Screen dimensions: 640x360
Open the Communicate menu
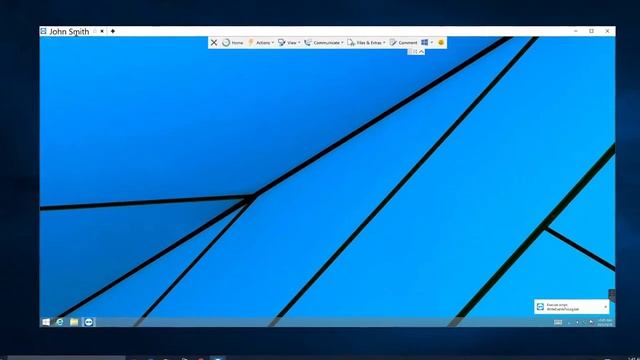324,42
